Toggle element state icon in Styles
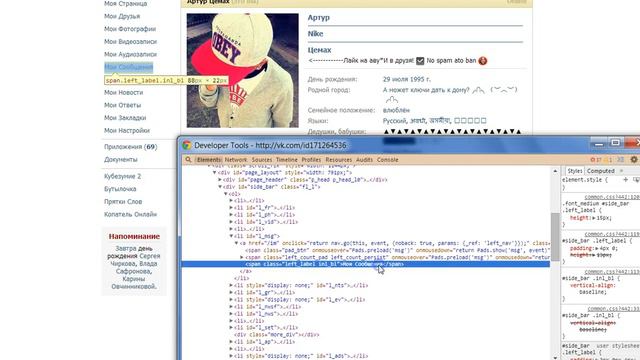 pyautogui.click(x=636, y=180)
